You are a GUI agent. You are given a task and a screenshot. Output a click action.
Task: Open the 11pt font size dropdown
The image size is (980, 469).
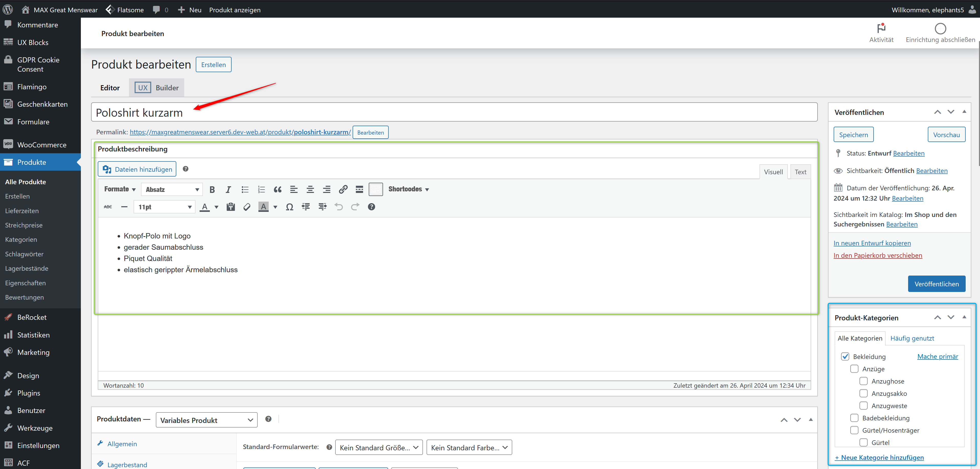click(164, 207)
